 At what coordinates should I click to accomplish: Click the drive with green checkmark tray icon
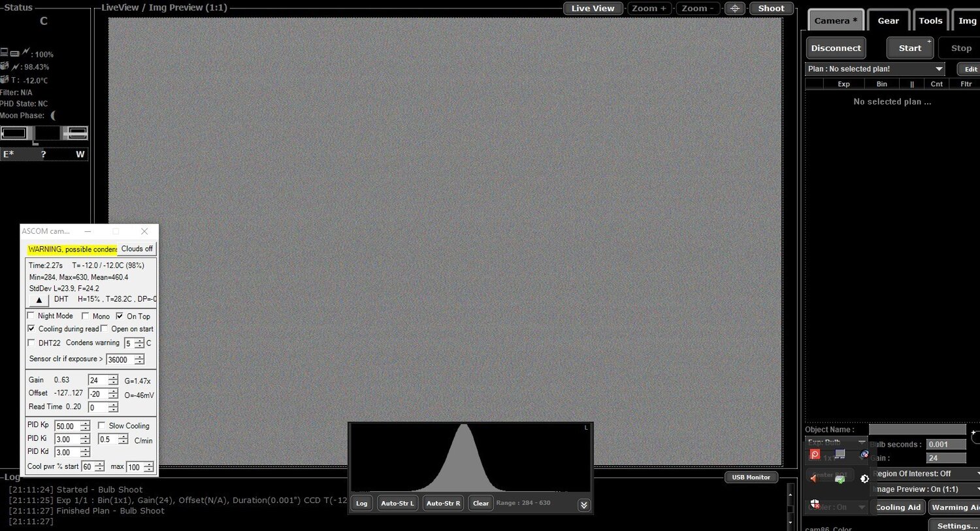(840, 479)
